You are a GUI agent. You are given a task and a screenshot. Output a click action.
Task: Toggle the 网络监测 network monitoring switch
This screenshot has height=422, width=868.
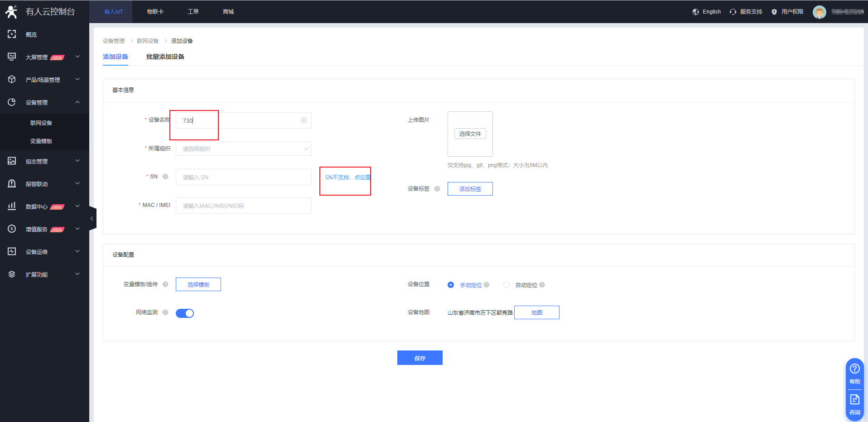[185, 313]
